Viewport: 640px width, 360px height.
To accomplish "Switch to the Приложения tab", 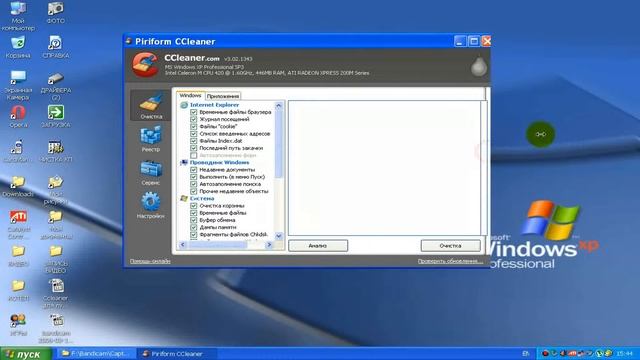I will click(x=222, y=96).
